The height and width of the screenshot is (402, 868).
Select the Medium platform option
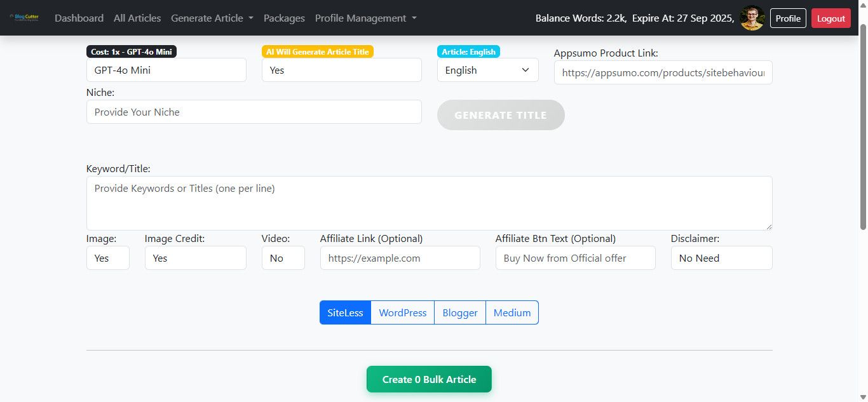click(512, 312)
